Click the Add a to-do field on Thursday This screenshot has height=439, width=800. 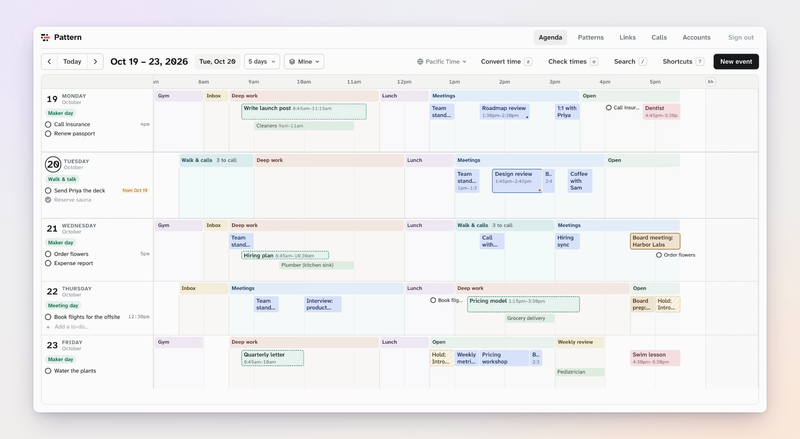[71, 327]
